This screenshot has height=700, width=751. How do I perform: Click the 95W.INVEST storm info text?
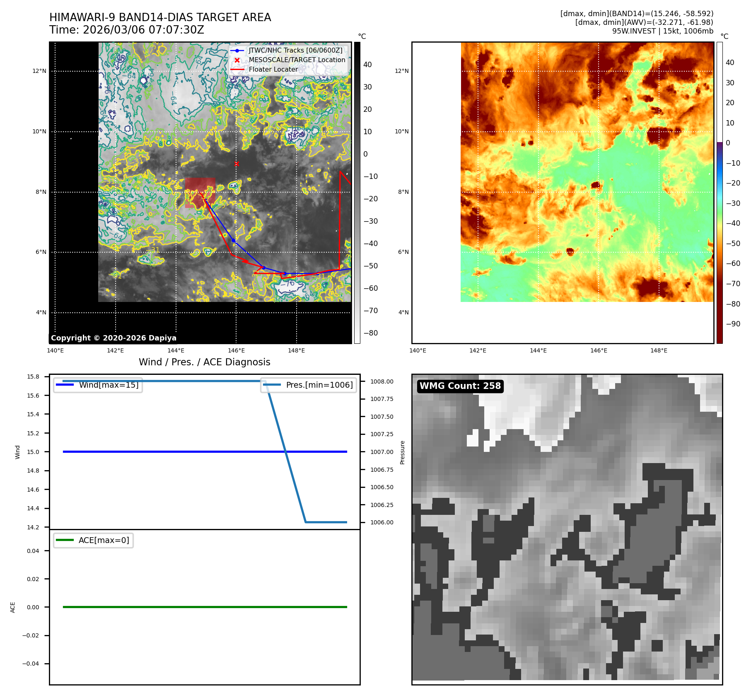click(x=662, y=31)
